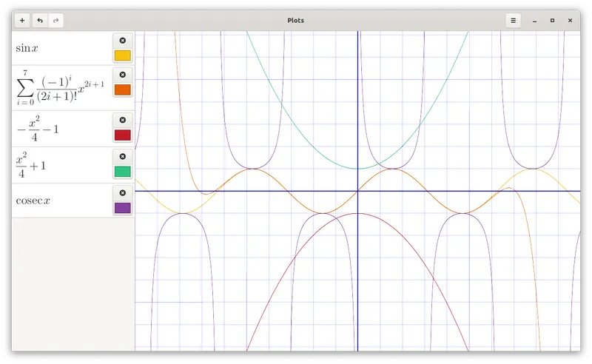Change purple color of cosec x
Image resolution: width=592 pixels, height=364 pixels.
point(123,207)
